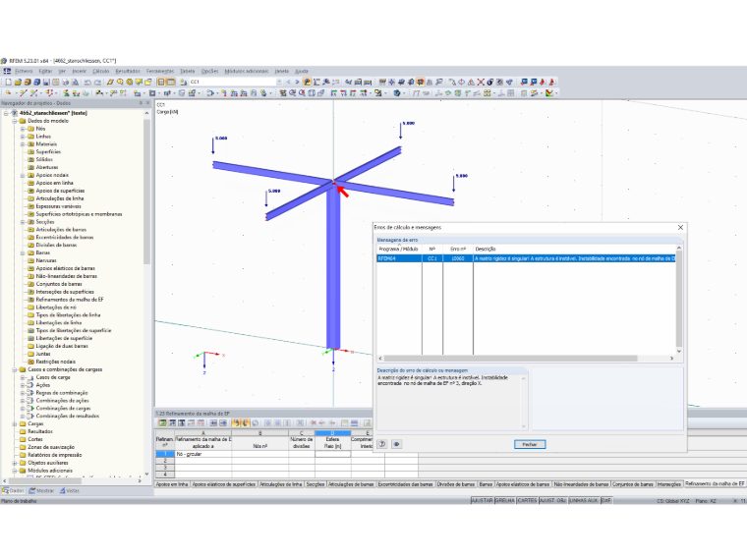This screenshot has height=560, width=747.
Task: Select Ligação de duas barras tree item
Action: [62, 346]
